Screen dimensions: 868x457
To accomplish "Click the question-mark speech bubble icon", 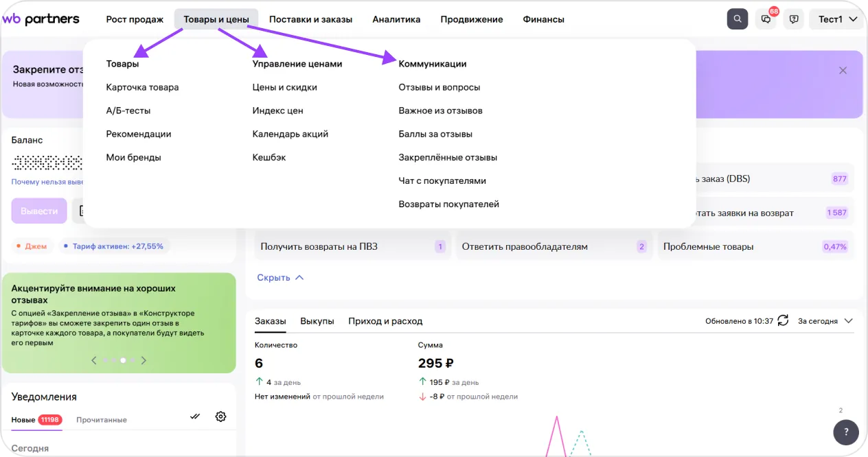I will [x=794, y=19].
